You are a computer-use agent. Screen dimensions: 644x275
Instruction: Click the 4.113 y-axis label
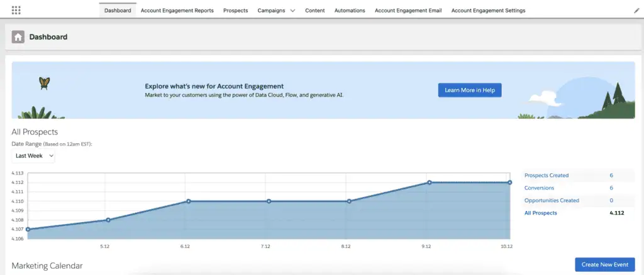click(17, 173)
